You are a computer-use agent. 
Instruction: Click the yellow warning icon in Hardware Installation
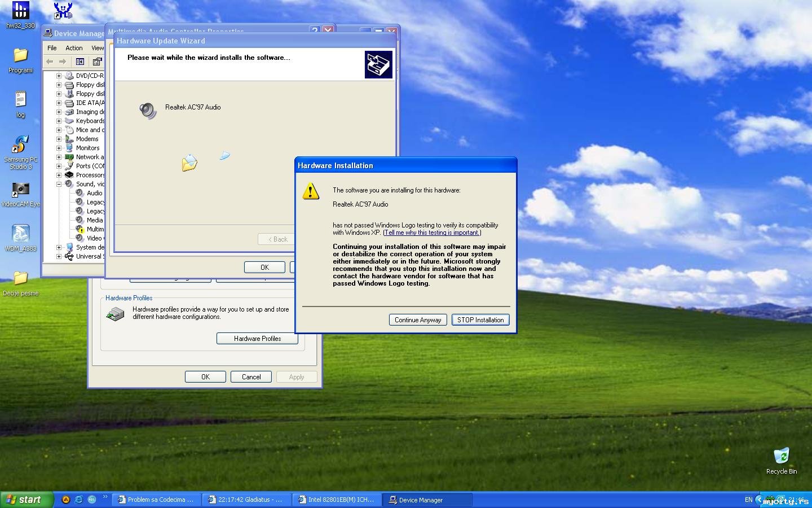(x=311, y=191)
